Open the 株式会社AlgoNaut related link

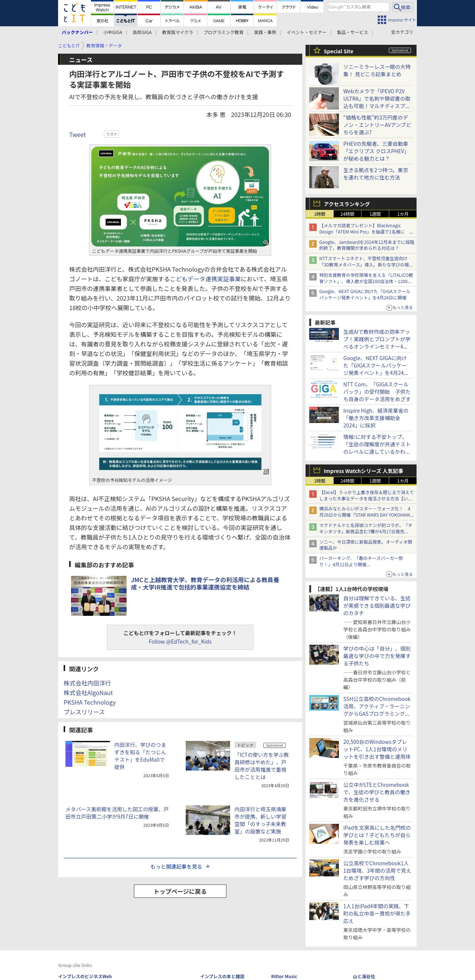coord(88,692)
